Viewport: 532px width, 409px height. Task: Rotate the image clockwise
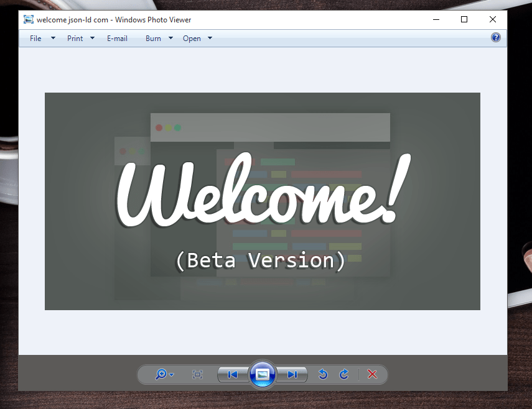coord(343,374)
